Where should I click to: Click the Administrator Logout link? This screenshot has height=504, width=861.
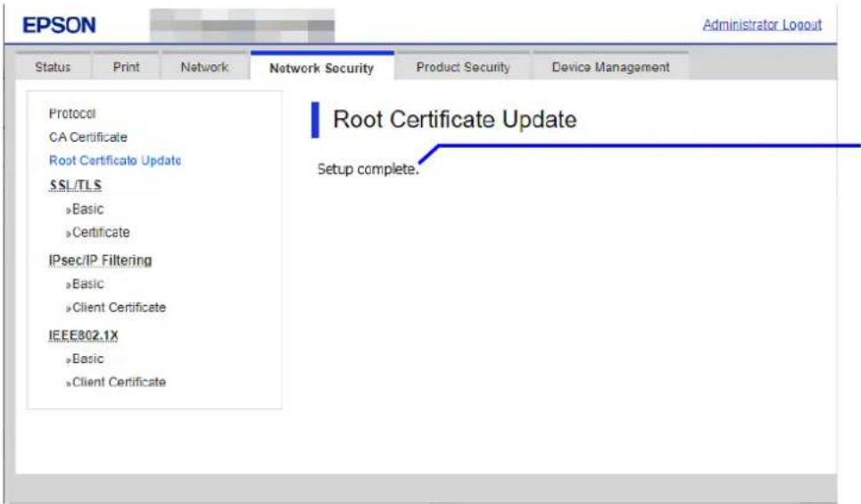(x=762, y=25)
